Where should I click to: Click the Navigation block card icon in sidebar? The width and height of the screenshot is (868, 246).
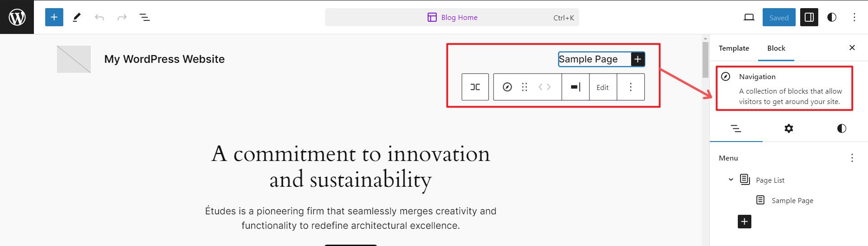click(726, 76)
